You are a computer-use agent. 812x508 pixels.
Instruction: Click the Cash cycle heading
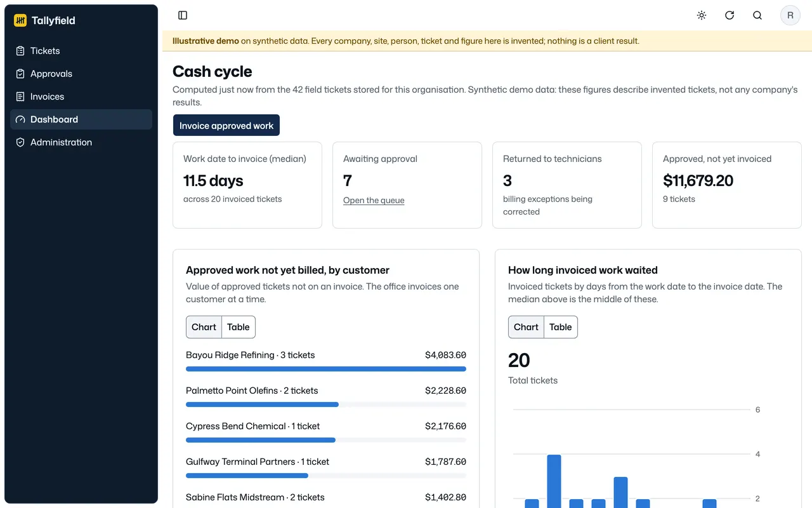[x=213, y=72]
